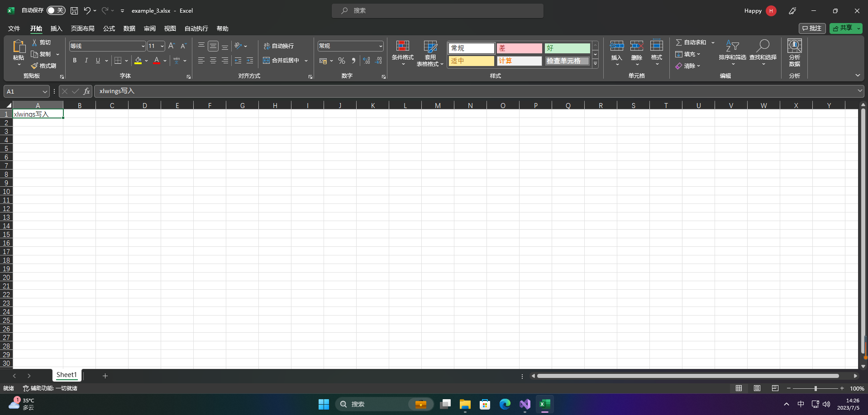Click the Copy (复制) button
This screenshot has width=868, height=415.
pyautogui.click(x=41, y=54)
